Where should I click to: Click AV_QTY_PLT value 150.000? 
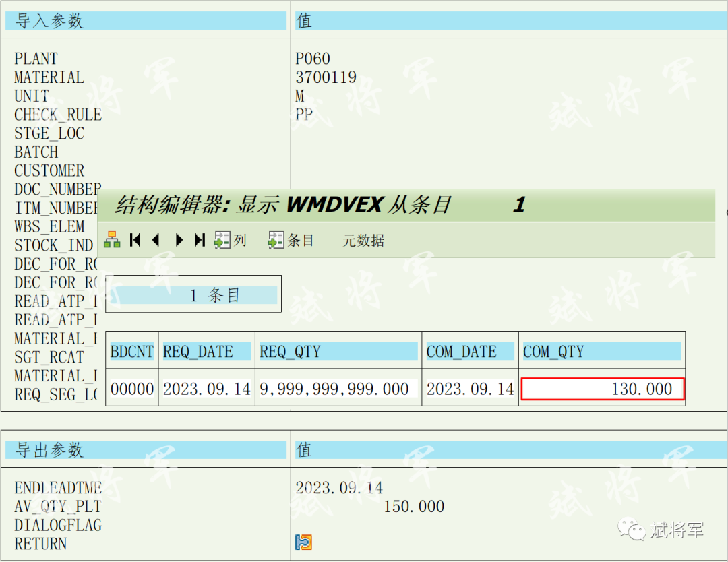click(x=414, y=506)
